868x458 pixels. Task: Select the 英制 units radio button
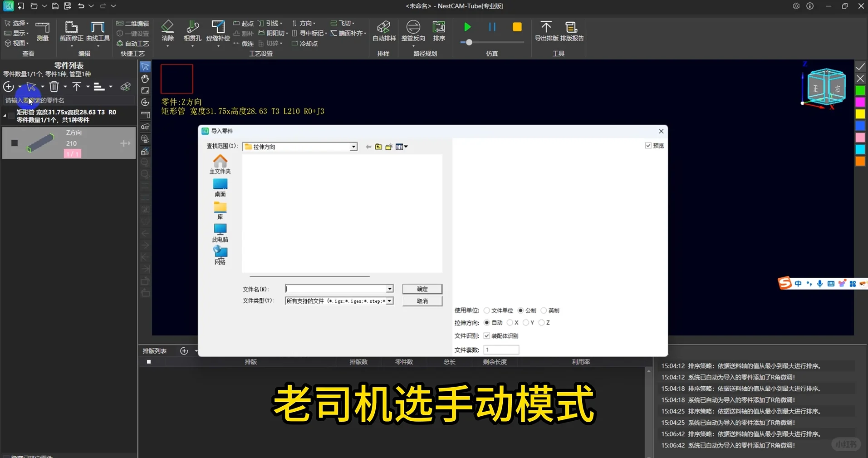(x=544, y=310)
